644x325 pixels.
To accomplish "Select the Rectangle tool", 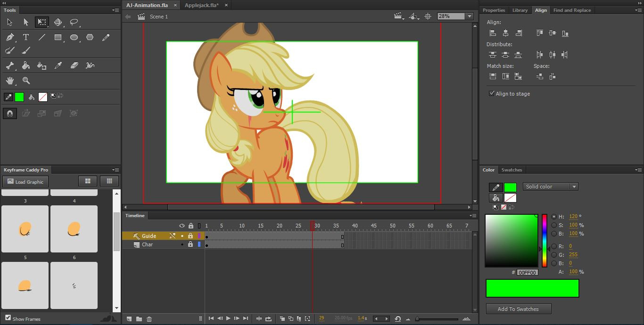I will [58, 38].
